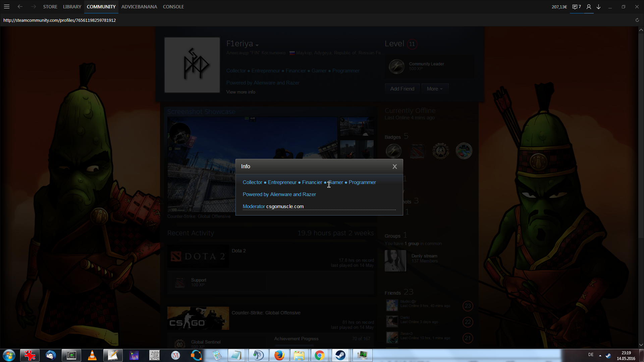The image size is (644, 362).
Task: Open Steam from the taskbar
Action: click(340, 355)
